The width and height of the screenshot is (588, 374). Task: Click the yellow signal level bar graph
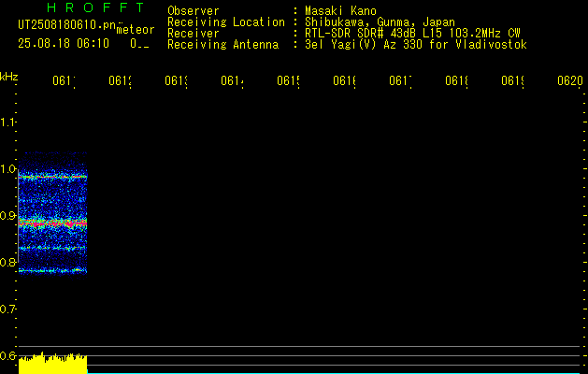coord(53,363)
